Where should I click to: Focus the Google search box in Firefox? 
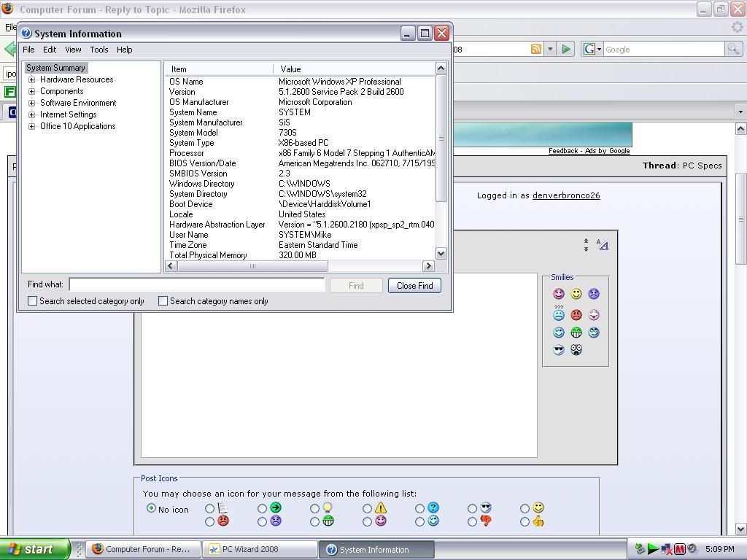click(664, 49)
